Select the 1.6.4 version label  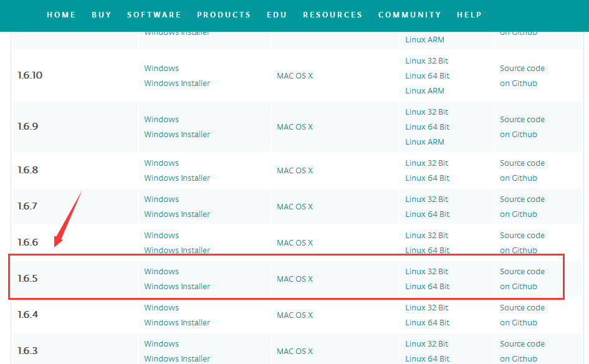pos(28,314)
